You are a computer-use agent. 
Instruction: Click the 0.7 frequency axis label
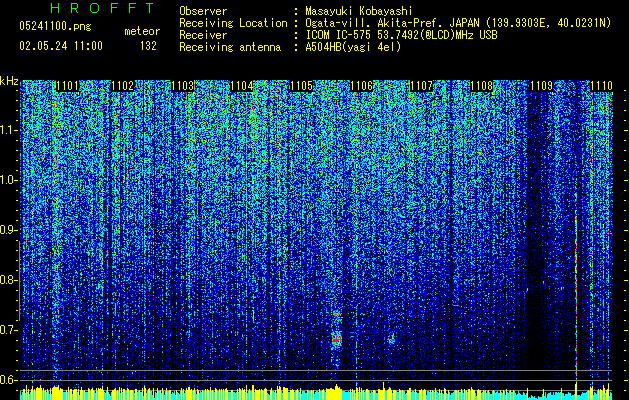pyautogui.click(x=8, y=330)
